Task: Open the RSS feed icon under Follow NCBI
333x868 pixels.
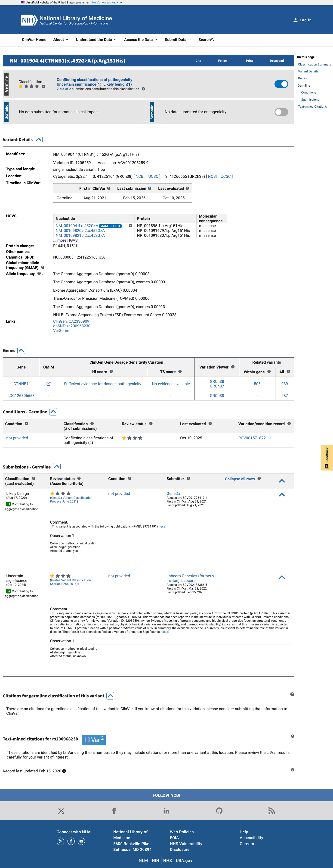Action: (272, 811)
